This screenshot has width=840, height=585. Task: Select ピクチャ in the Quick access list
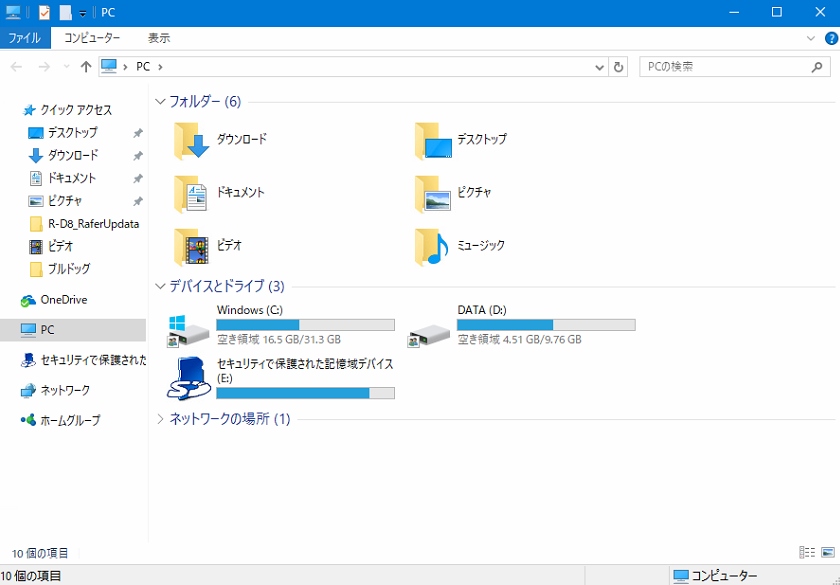(65, 201)
